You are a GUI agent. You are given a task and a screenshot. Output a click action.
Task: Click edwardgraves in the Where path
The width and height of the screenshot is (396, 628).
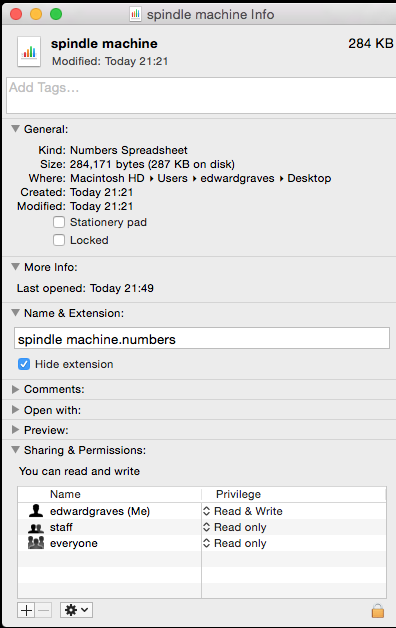coord(237,178)
